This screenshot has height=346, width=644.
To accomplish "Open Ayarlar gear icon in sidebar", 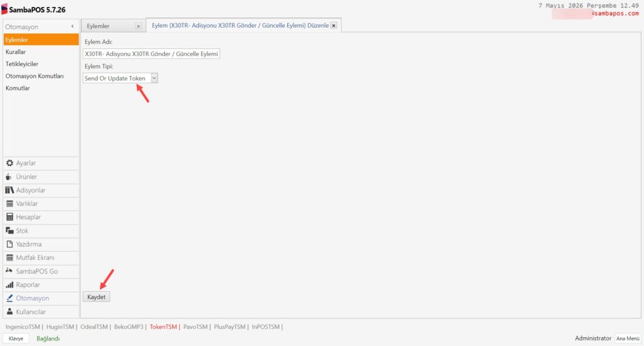I will [9, 163].
